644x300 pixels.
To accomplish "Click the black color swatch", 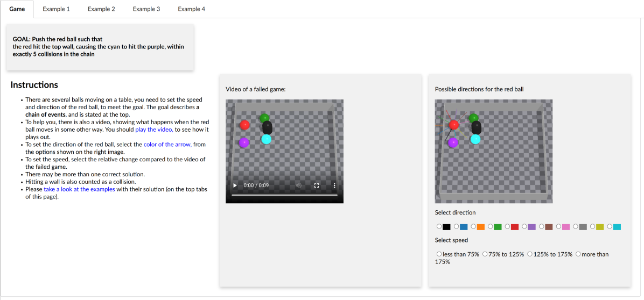I will [446, 227].
